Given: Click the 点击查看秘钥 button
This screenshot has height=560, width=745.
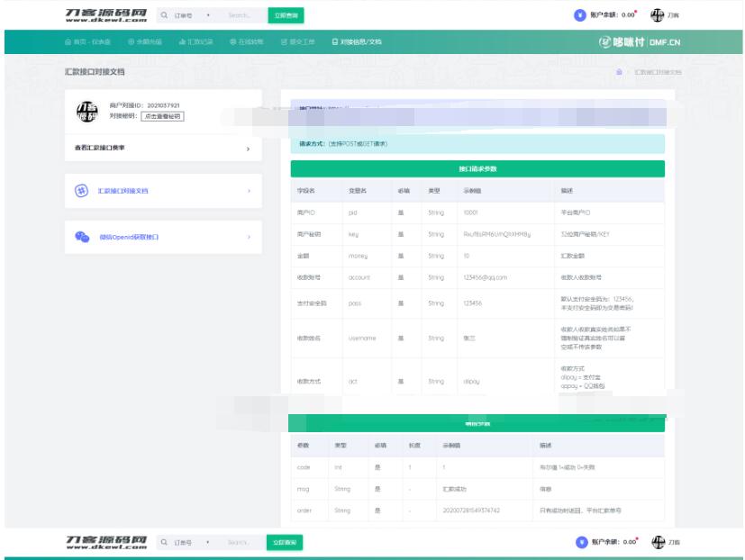Looking at the screenshot, I should tap(161, 116).
